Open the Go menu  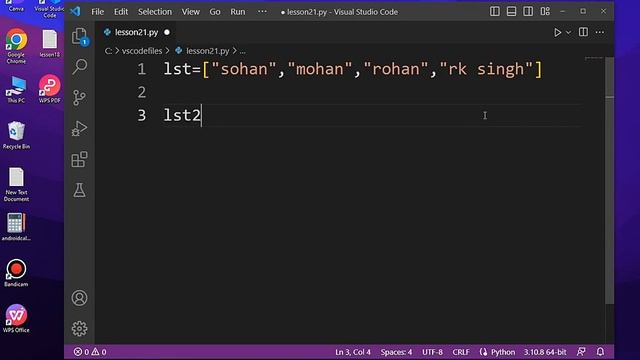tap(215, 12)
